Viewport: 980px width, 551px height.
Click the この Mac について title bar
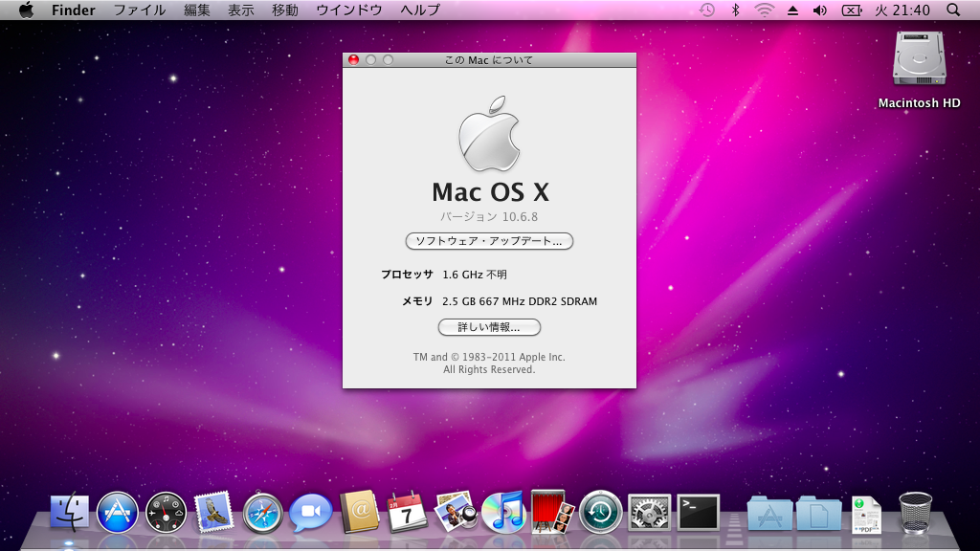click(489, 60)
